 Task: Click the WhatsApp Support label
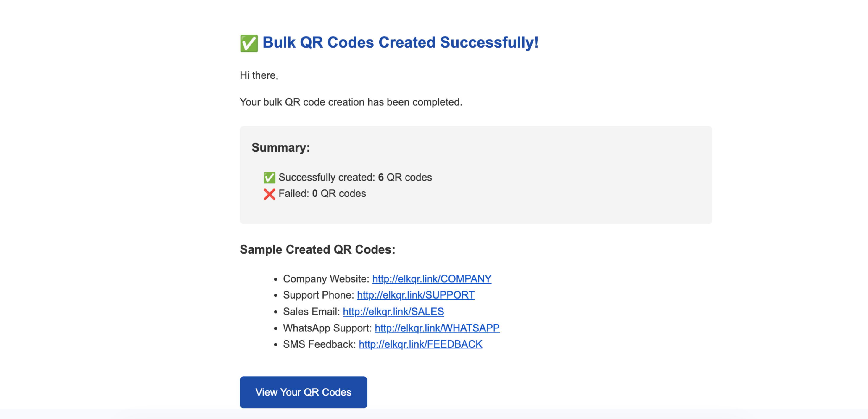327,328
